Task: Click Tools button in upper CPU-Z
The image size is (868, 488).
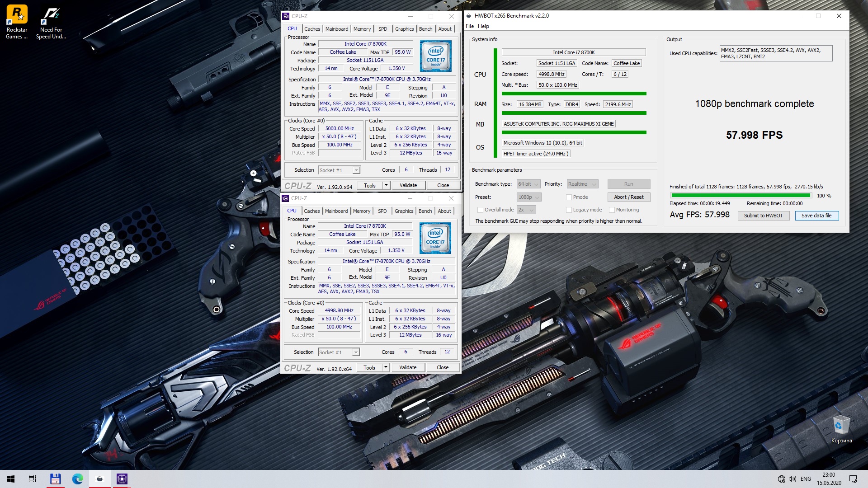Action: tap(370, 185)
